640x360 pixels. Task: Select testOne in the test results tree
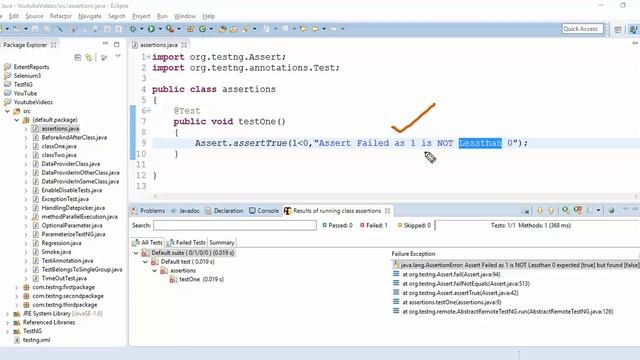tap(196, 280)
